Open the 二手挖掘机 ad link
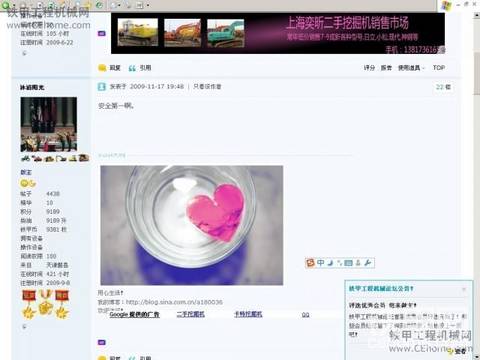Image resolution: width=480 pixels, height=360 pixels. click(191, 314)
